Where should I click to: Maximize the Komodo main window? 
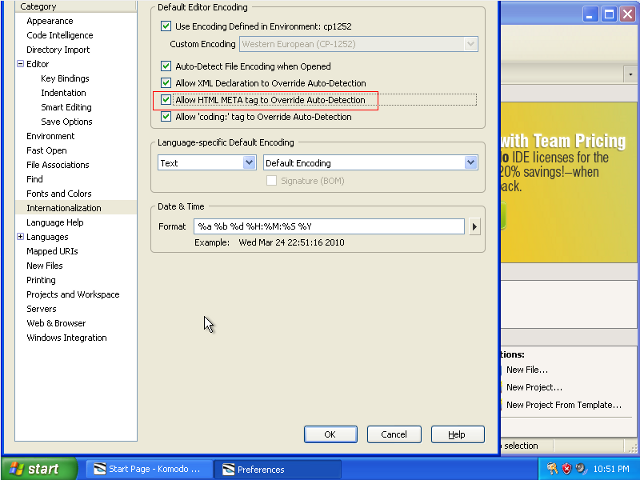609,15
